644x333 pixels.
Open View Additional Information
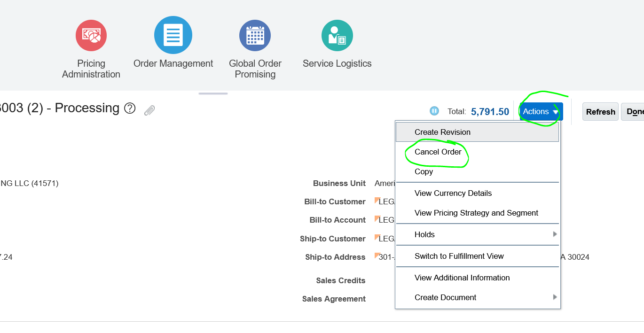pyautogui.click(x=478, y=278)
